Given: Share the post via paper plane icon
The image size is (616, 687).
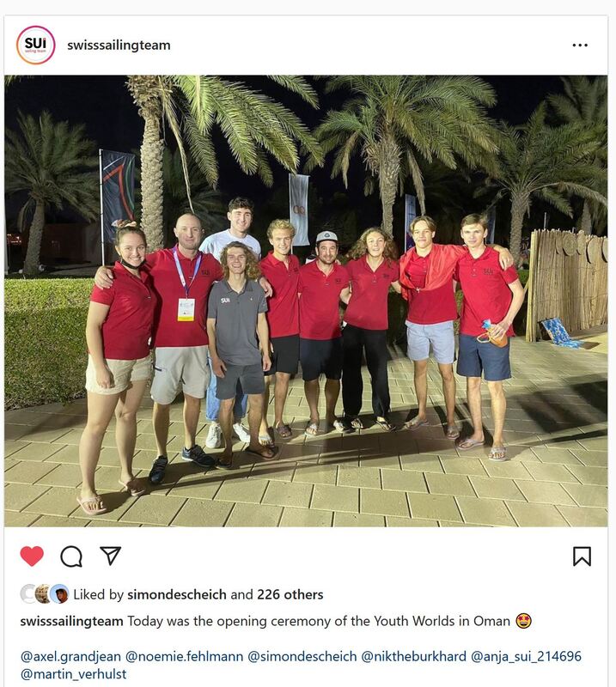Looking at the screenshot, I should pyautogui.click(x=110, y=556).
